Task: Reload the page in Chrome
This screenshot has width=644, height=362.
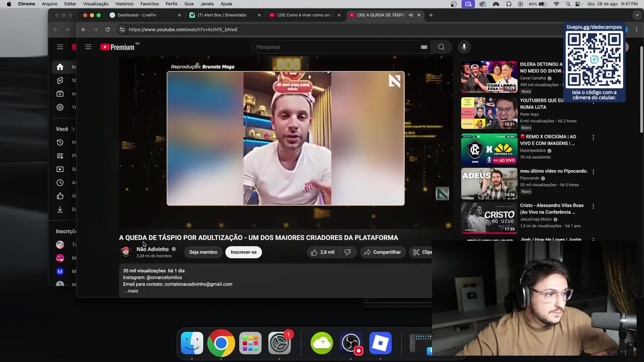Action: tap(108, 29)
